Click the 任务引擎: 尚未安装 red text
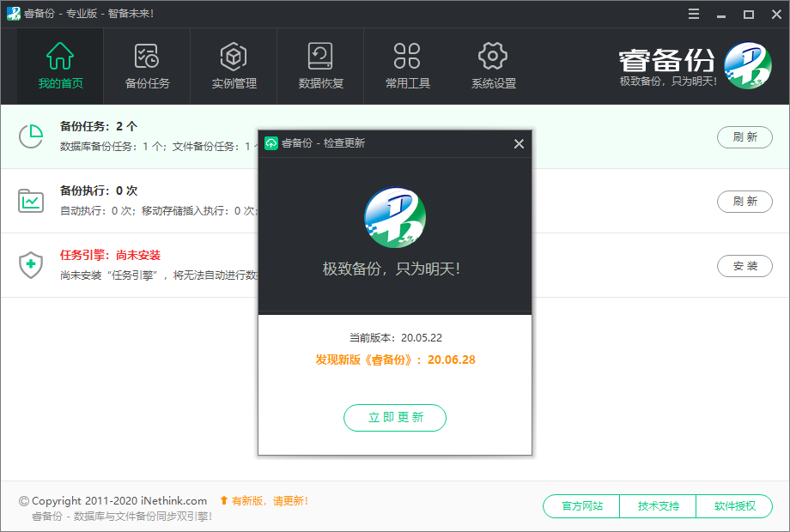Viewport: 790px width, 532px height. pyautogui.click(x=110, y=255)
